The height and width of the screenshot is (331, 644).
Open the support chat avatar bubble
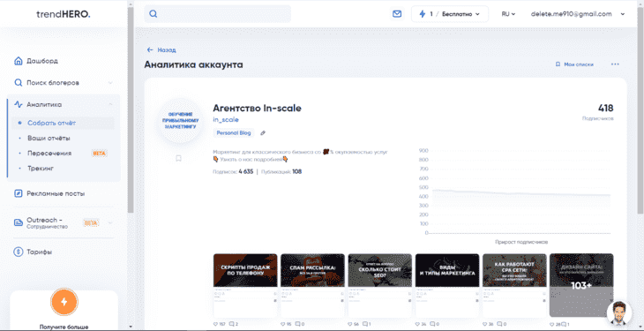(x=619, y=313)
